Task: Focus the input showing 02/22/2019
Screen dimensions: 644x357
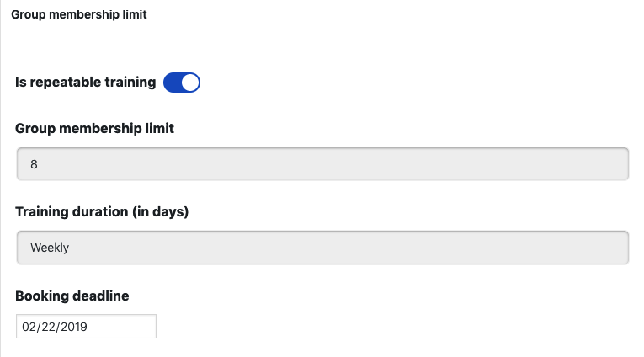Action: (86, 326)
